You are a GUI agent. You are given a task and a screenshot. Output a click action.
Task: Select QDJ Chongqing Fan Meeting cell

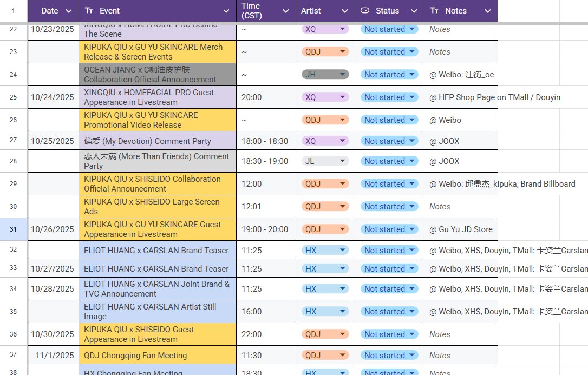point(158,355)
